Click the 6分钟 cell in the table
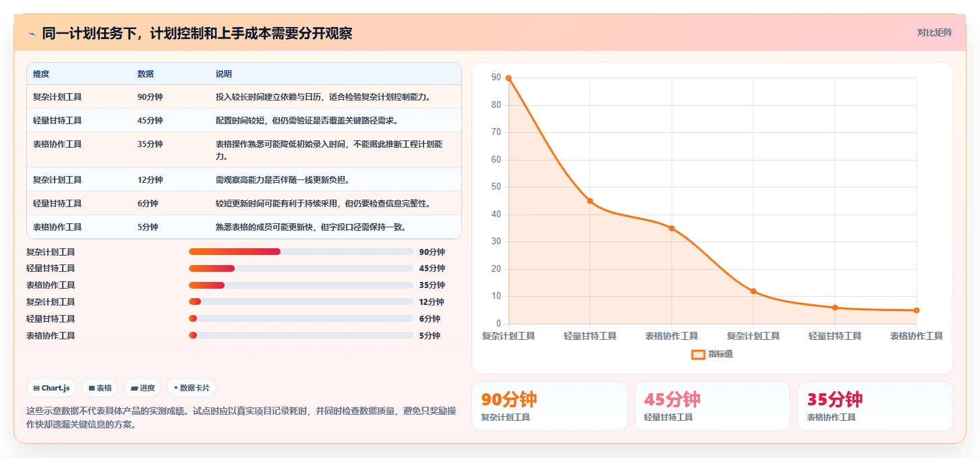The image size is (980, 458). pos(148,204)
